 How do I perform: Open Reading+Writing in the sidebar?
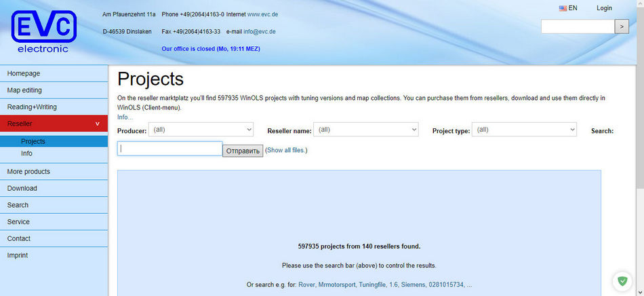54,107
